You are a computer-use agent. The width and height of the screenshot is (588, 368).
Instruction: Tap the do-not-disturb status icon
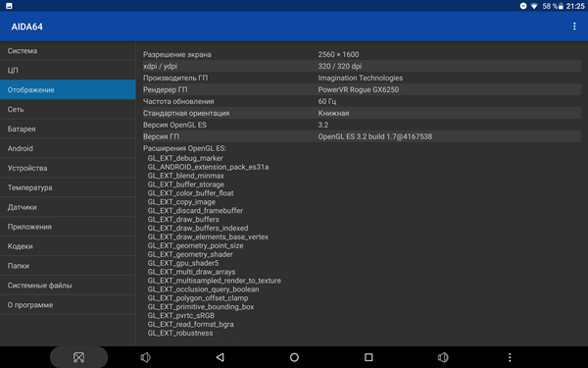click(523, 6)
